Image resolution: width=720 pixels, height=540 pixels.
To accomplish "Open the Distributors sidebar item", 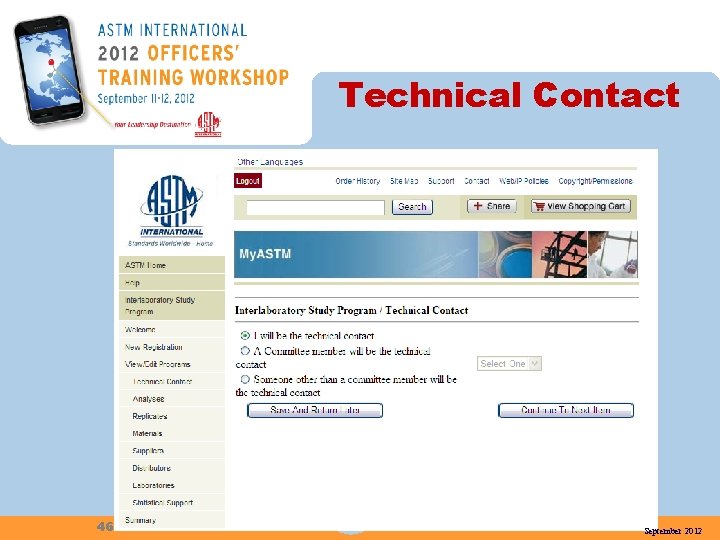I will pos(172,468).
